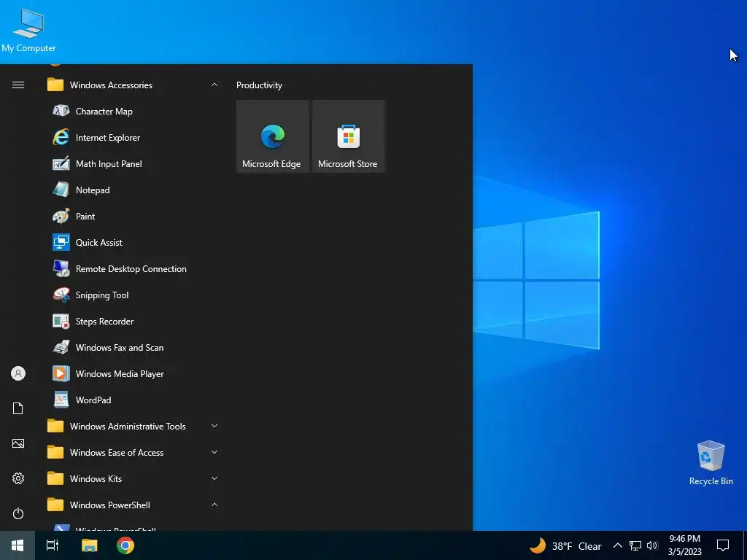
Task: Open Task View on the taskbar
Action: click(53, 545)
